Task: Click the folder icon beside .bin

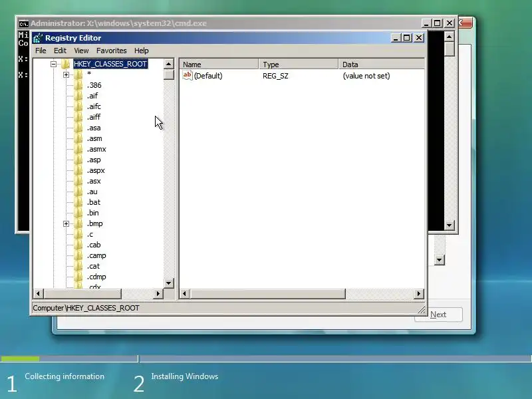Action: [x=78, y=213]
